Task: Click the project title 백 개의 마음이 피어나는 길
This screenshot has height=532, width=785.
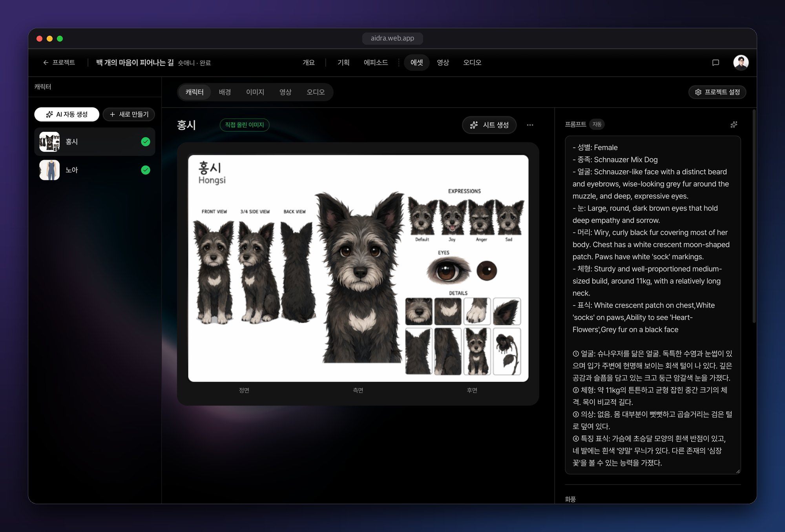Action: 135,62
